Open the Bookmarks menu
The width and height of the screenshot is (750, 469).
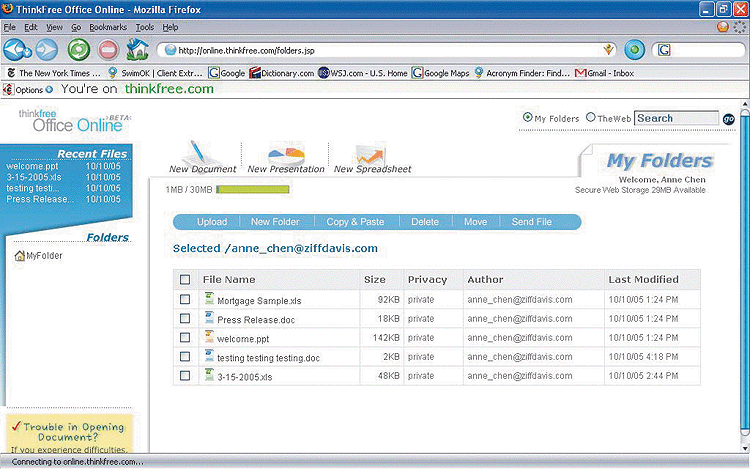click(x=108, y=27)
